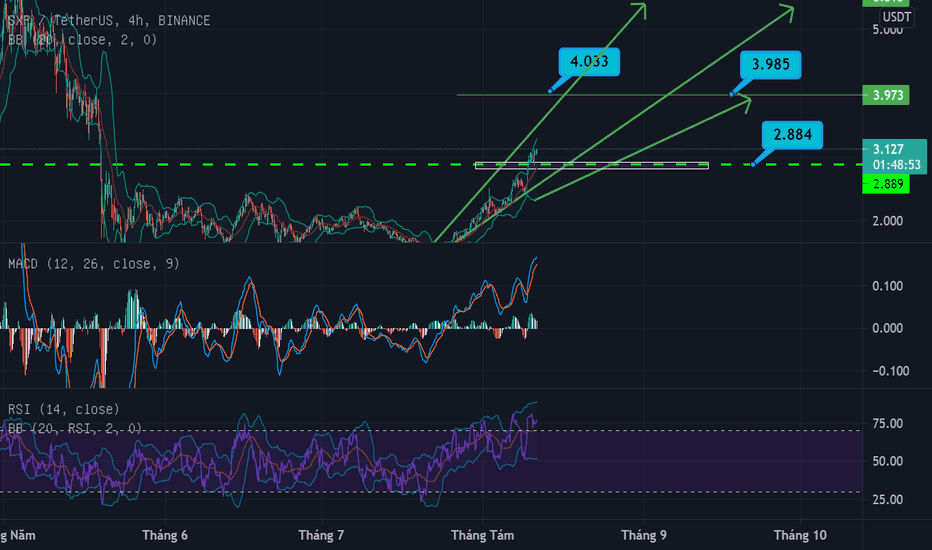This screenshot has height=550, width=932.
Task: Click the 25.00 RSI scale value
Action: tap(887, 499)
